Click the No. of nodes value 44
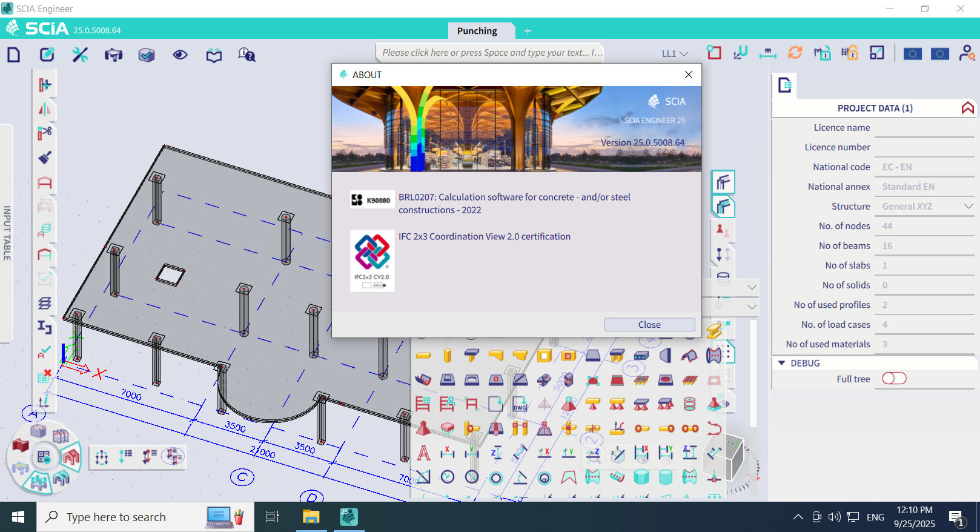Screen dimensions: 980x532 coord(925,226)
